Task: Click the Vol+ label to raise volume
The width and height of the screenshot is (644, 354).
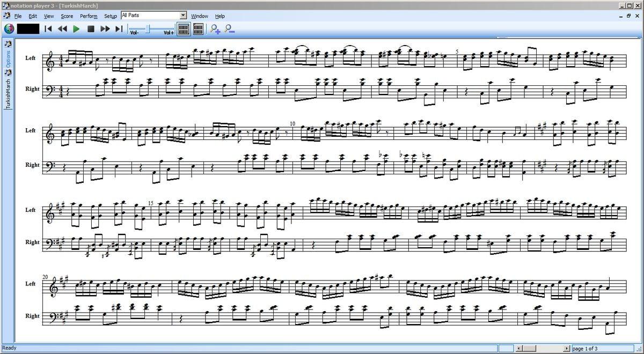Action: pos(169,33)
